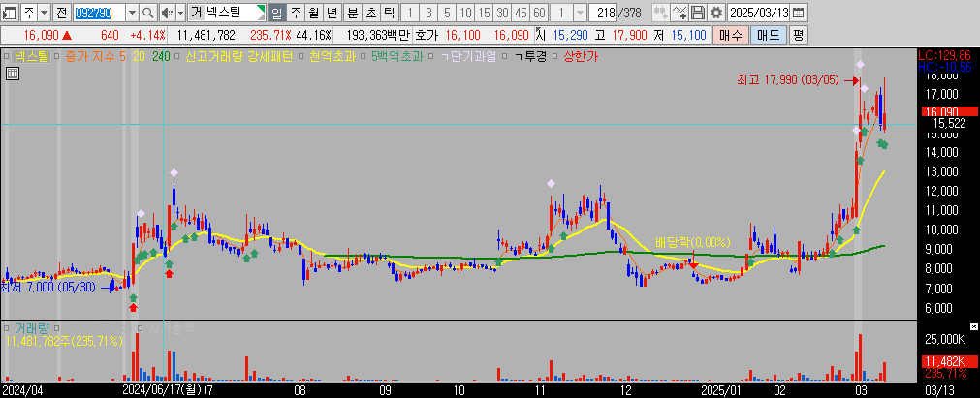
Task: Click the layout panel icon at toolbar start
Action: (11, 12)
